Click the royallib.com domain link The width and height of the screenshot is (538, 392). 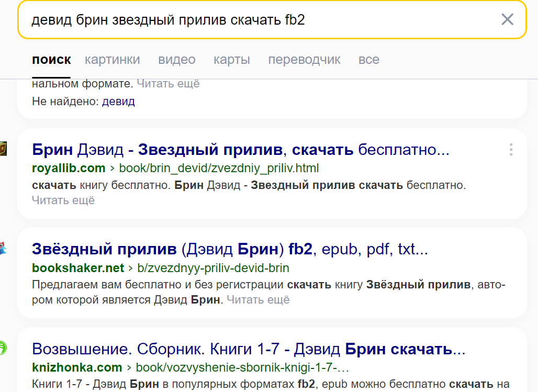point(69,168)
